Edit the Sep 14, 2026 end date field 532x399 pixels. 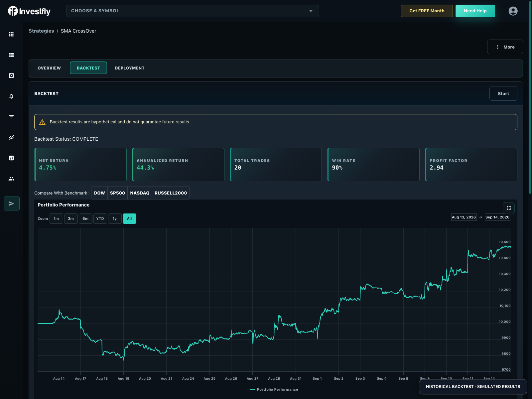[497, 217]
